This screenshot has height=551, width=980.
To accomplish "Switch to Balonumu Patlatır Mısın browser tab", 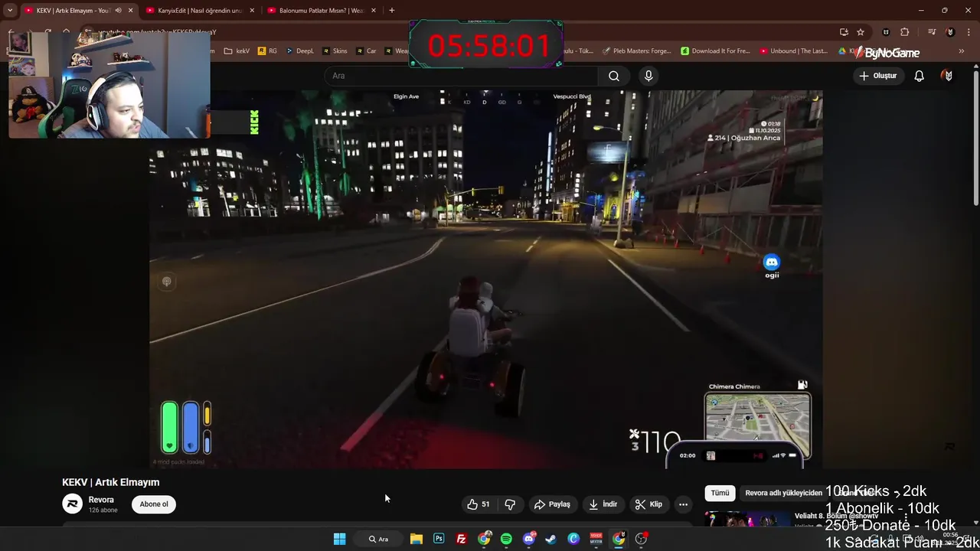I will (x=321, y=11).
